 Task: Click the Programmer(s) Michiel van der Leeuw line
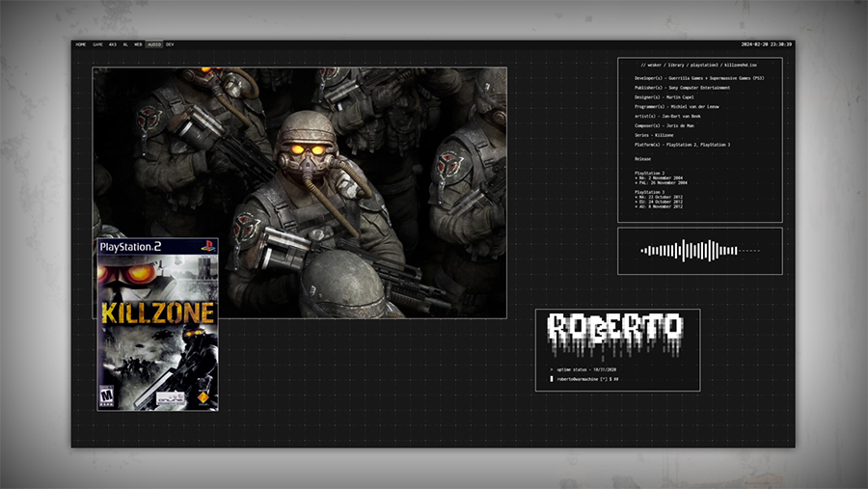676,106
